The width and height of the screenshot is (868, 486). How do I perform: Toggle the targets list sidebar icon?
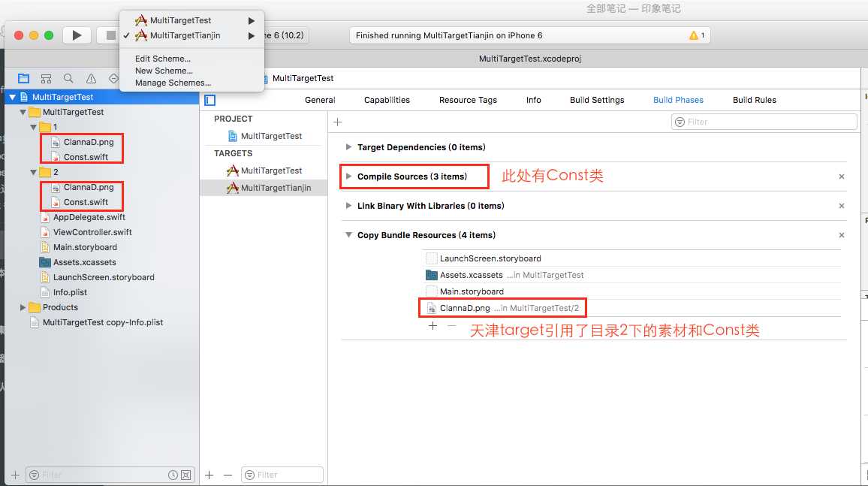click(x=209, y=100)
